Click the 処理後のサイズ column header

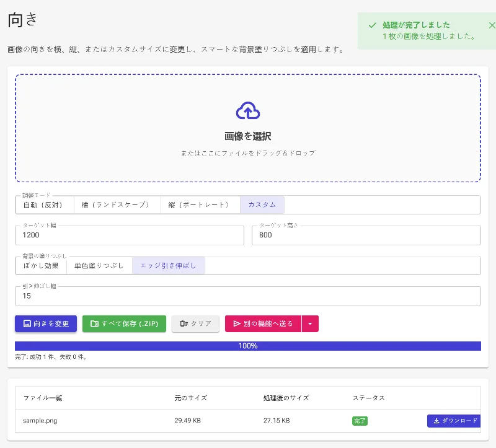pos(286,398)
